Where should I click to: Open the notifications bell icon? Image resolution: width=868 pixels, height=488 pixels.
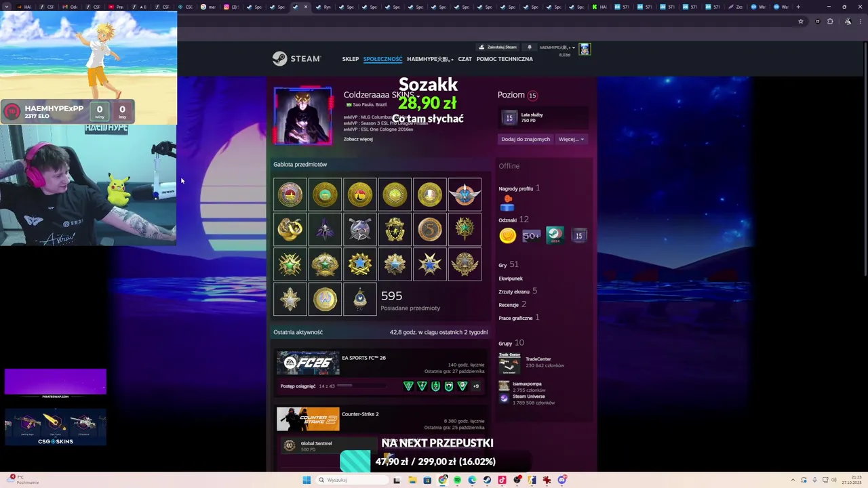coord(530,47)
